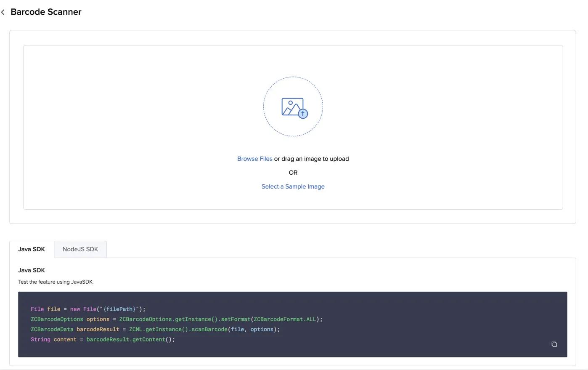Image resolution: width=588 pixels, height=370 pixels.
Task: Open the Browse Files link
Action: [255, 159]
